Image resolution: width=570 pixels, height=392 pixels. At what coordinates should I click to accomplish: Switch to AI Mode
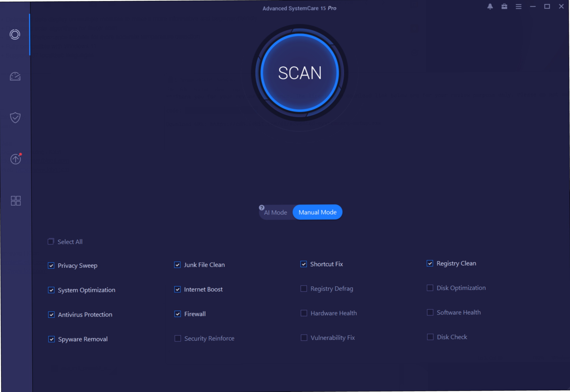[275, 212]
